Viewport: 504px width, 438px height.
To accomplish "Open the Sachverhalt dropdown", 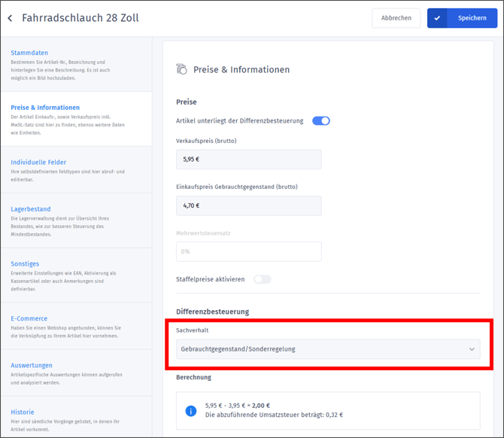I will (x=328, y=349).
